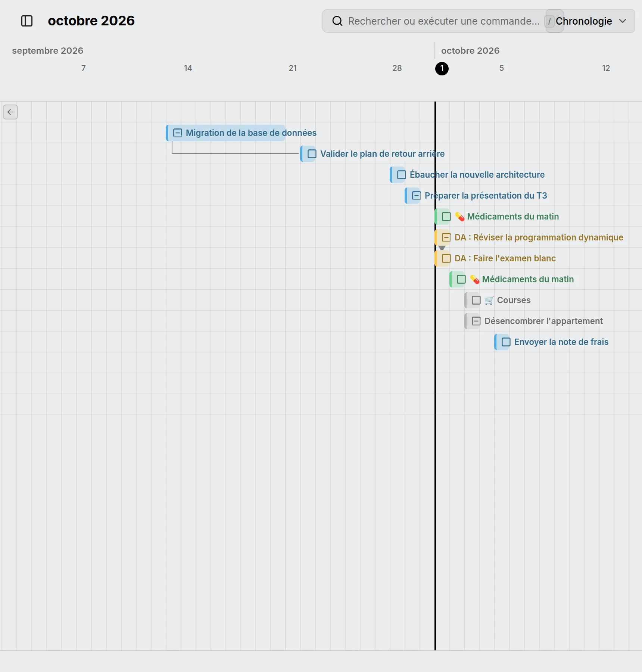The width and height of the screenshot is (642, 672).
Task: Collapse Migration de la base de données
Action: (178, 133)
